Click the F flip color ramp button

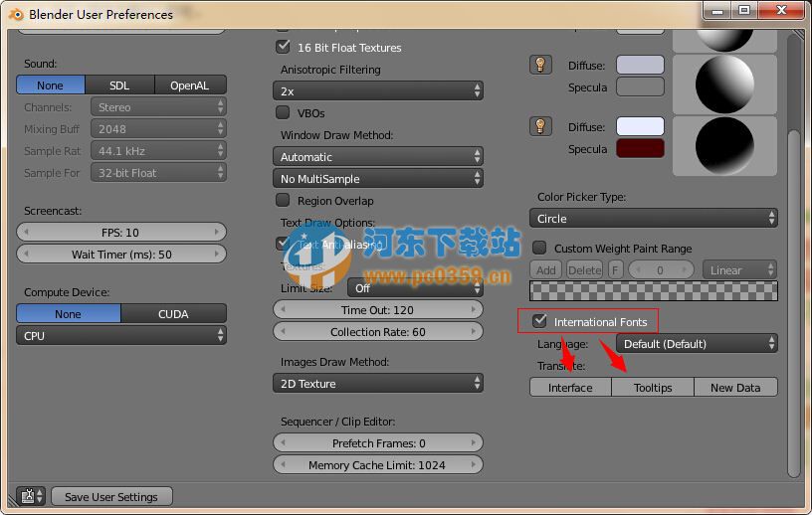[x=615, y=269]
